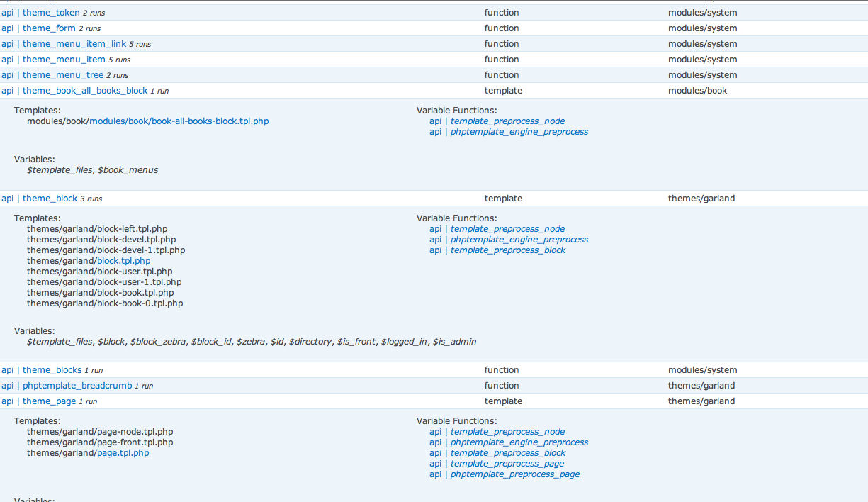Collapse the theme_book_all_books_block details

coord(85,91)
